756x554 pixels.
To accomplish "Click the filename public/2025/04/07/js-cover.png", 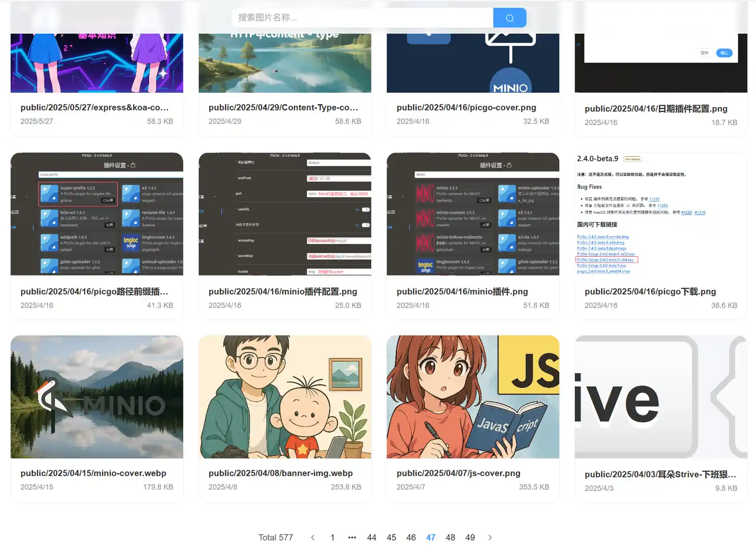I will (x=458, y=473).
